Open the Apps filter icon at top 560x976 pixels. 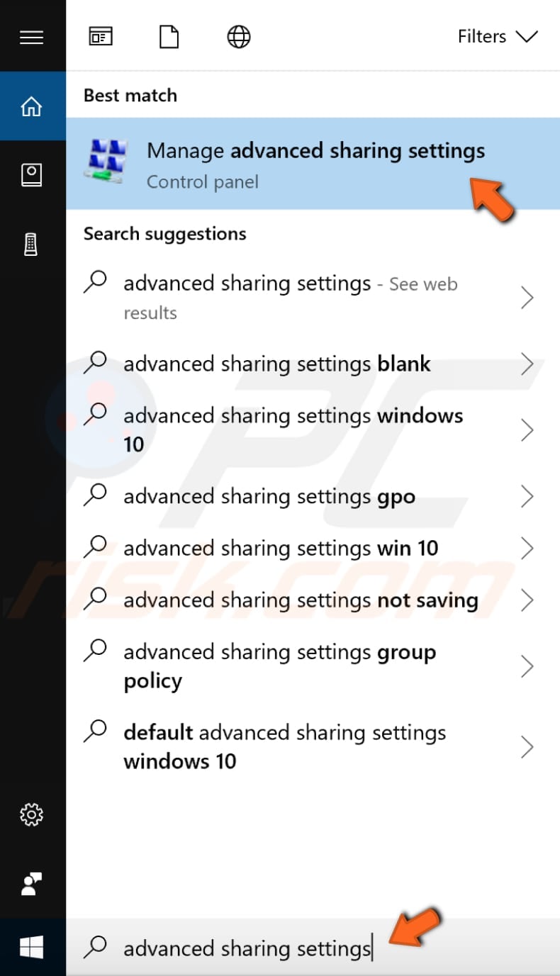pyautogui.click(x=100, y=36)
